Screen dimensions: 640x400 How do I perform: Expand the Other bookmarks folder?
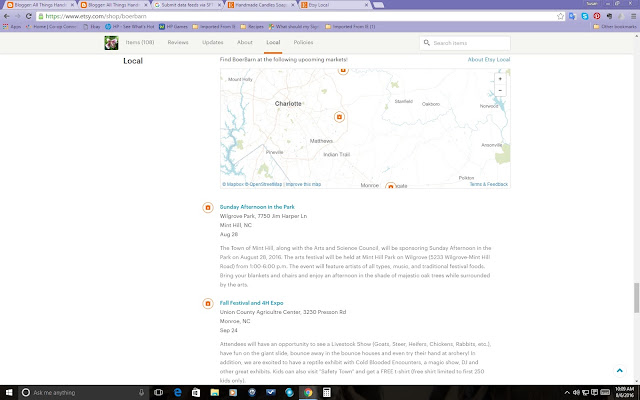click(615, 27)
